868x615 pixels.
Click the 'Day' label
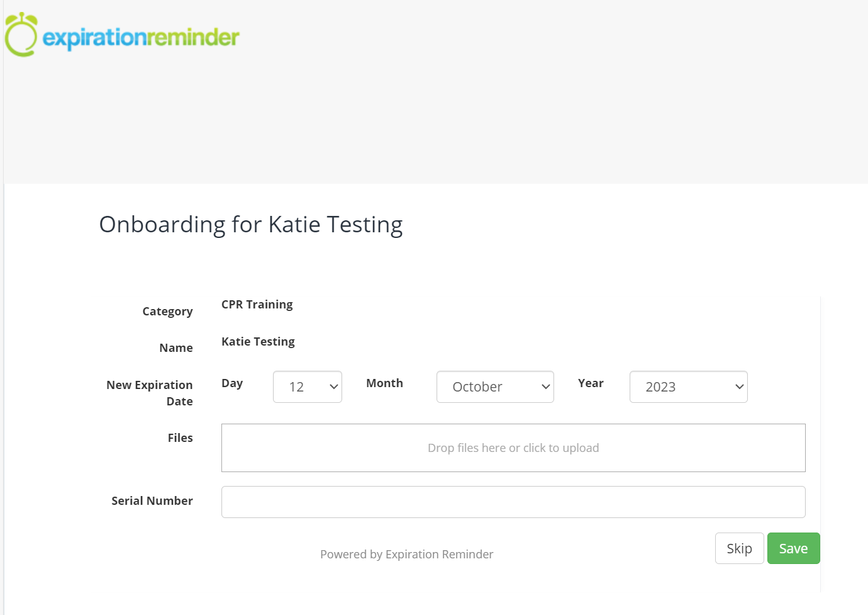(232, 383)
